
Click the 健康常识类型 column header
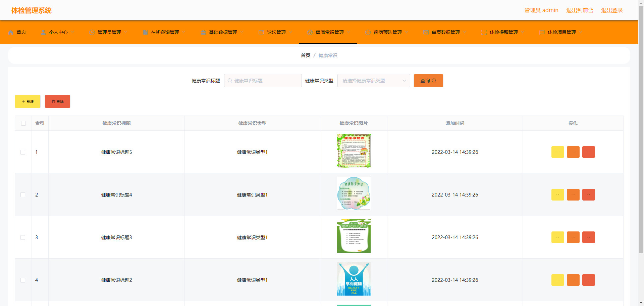(252, 123)
